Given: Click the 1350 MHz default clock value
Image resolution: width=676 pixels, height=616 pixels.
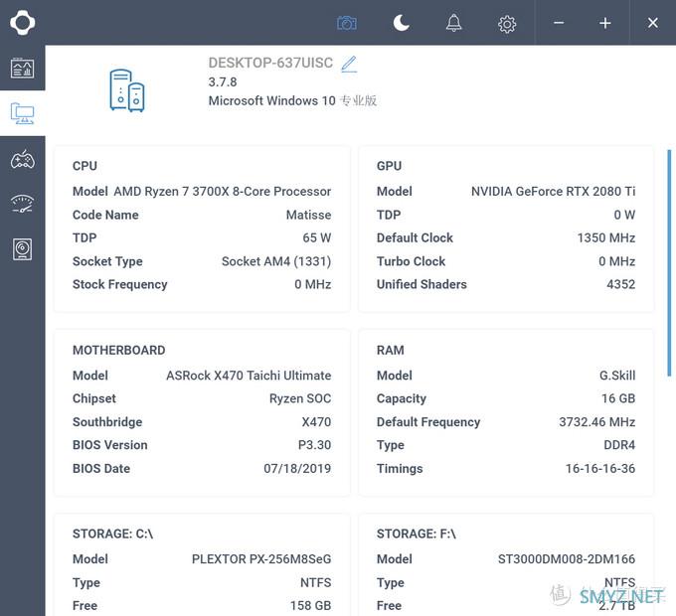Looking at the screenshot, I should click(606, 237).
